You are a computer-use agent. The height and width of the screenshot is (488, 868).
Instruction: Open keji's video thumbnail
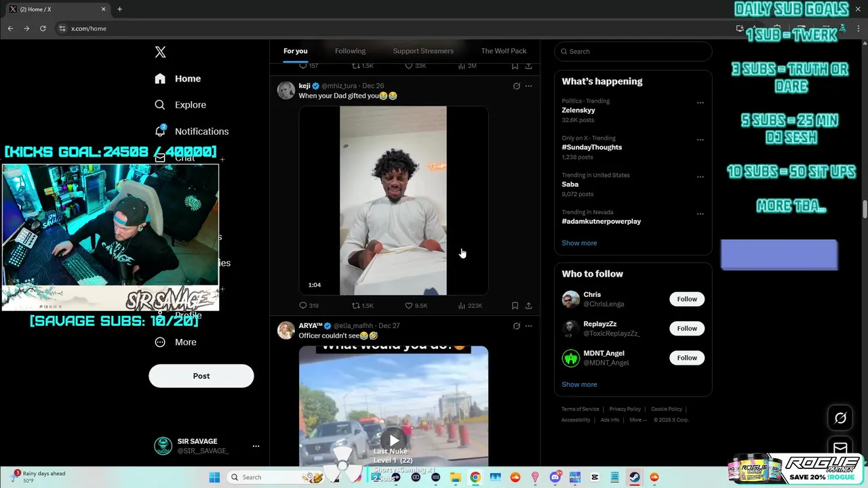pos(393,201)
